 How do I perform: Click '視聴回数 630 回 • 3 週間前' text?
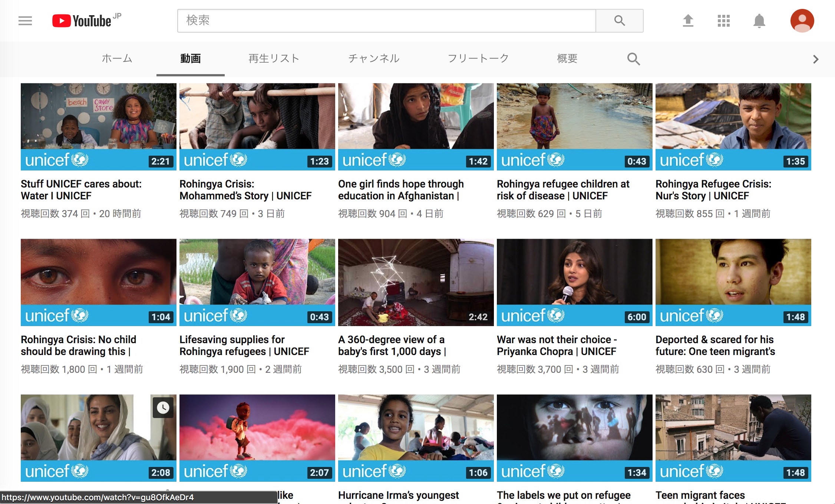pos(713,369)
